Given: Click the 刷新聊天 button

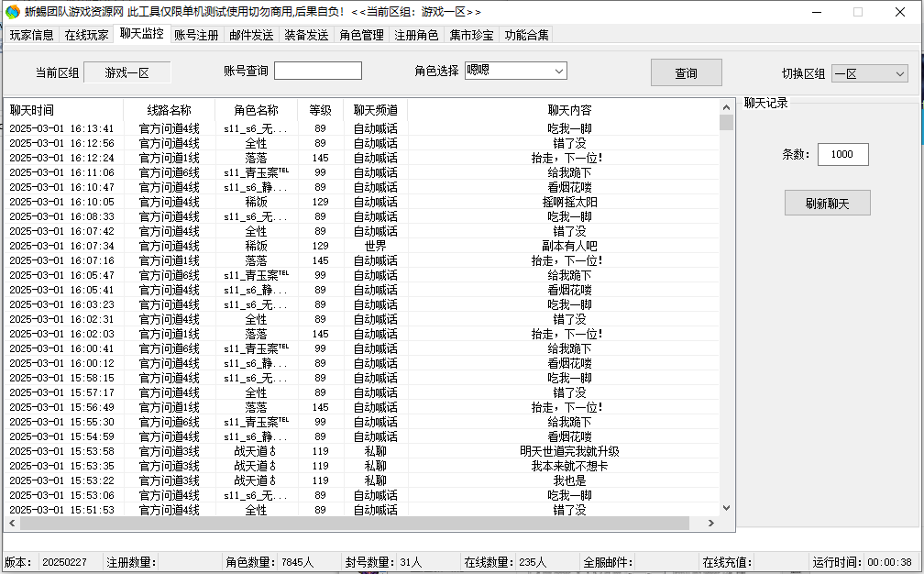Looking at the screenshot, I should click(x=827, y=204).
